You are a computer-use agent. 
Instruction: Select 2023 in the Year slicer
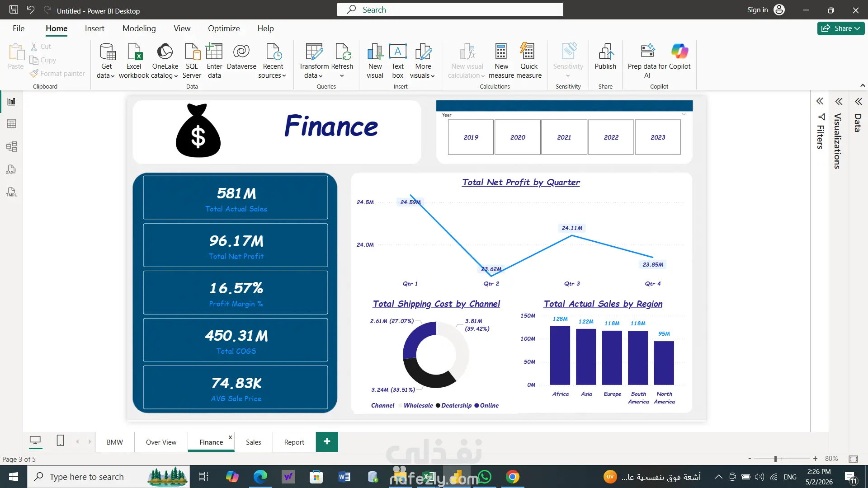pyautogui.click(x=658, y=137)
